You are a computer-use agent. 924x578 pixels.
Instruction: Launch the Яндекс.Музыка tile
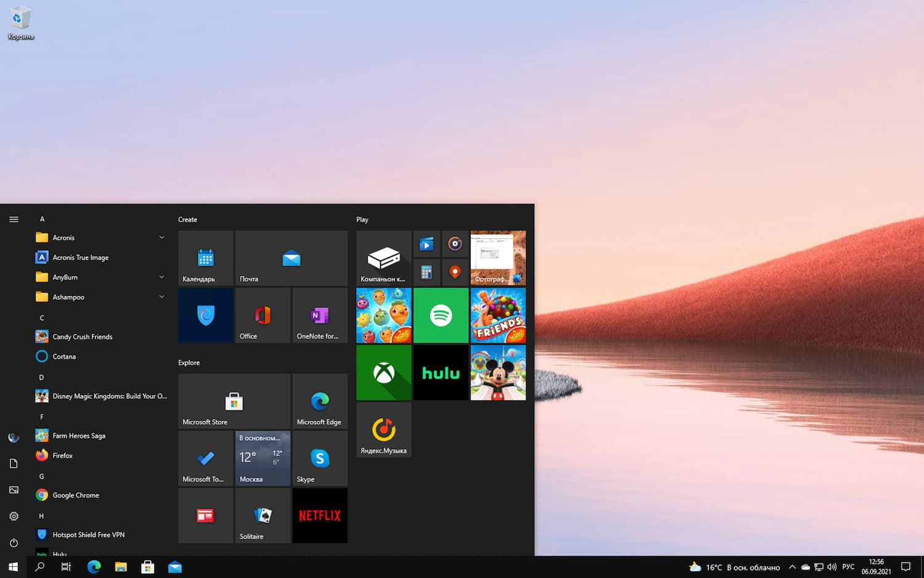384,430
